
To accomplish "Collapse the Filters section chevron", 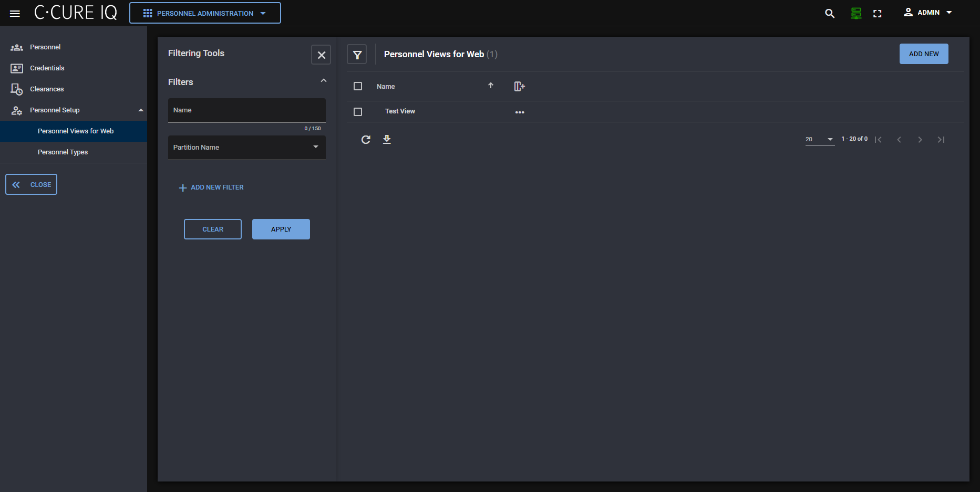I will [324, 81].
